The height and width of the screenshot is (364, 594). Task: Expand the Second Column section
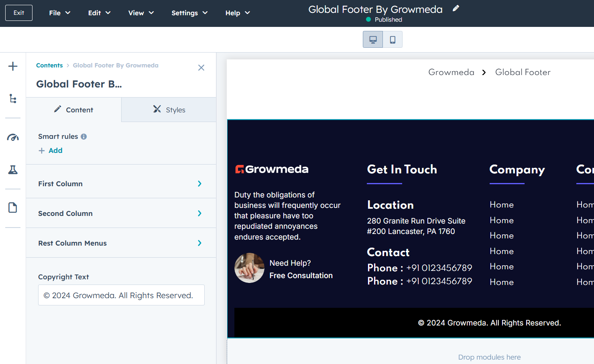pos(121,214)
